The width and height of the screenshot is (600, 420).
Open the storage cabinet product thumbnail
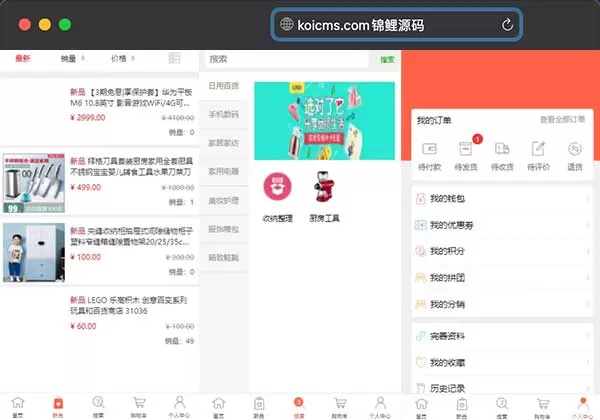pyautogui.click(x=34, y=252)
